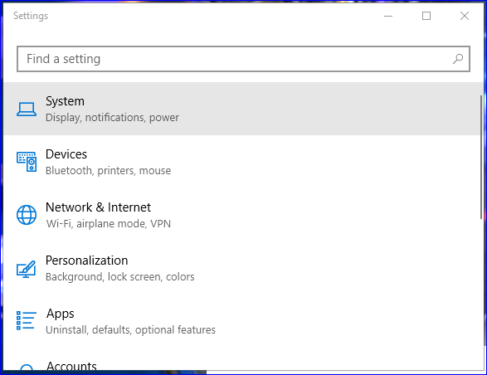Image resolution: width=487 pixels, height=375 pixels.
Task: Maximize the Settings window
Action: pos(426,16)
